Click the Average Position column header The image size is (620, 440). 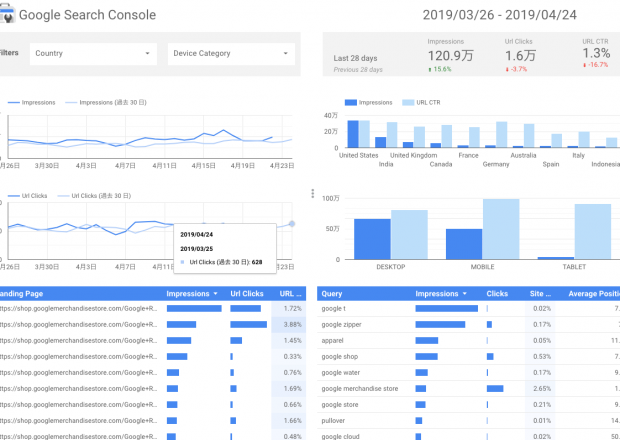tap(594, 294)
